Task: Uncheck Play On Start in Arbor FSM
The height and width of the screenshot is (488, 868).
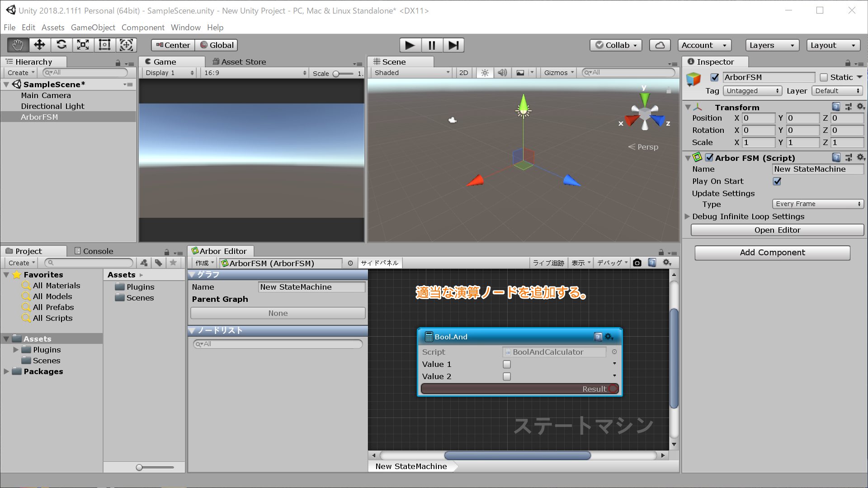Action: tap(777, 181)
